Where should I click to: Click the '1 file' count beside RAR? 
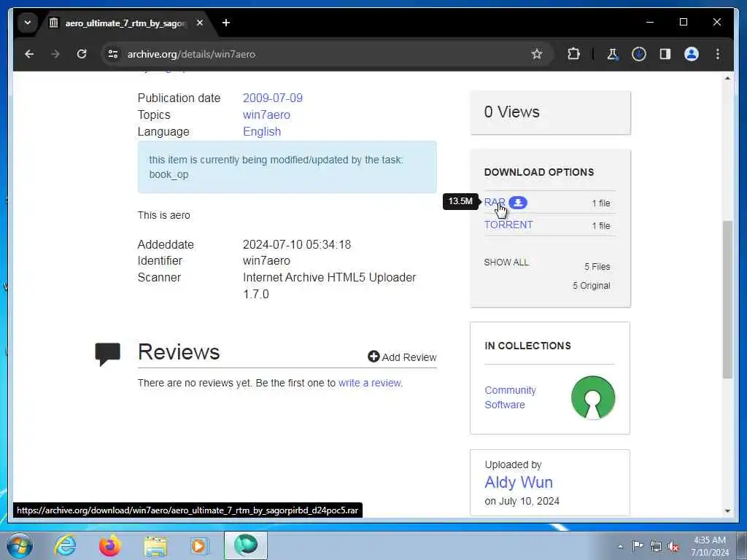click(601, 203)
